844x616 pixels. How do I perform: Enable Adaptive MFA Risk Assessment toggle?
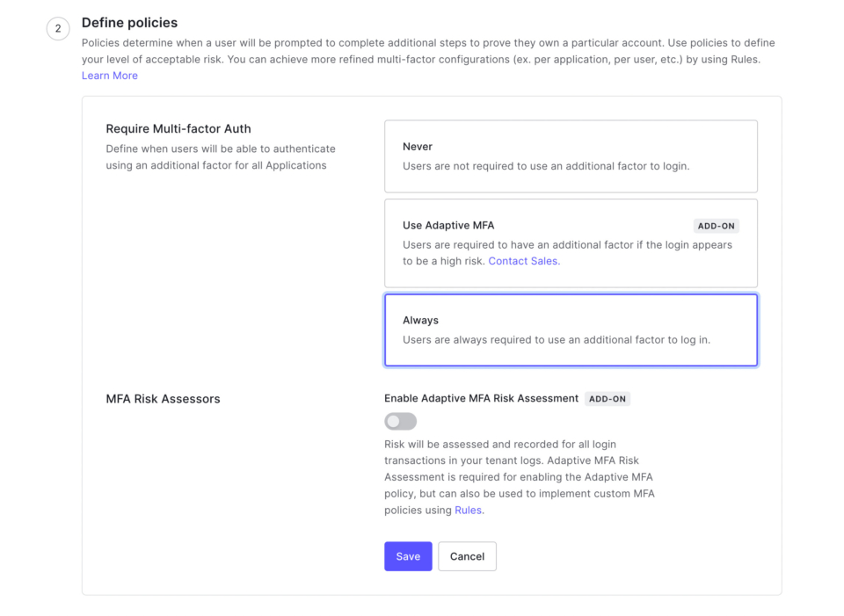point(401,421)
